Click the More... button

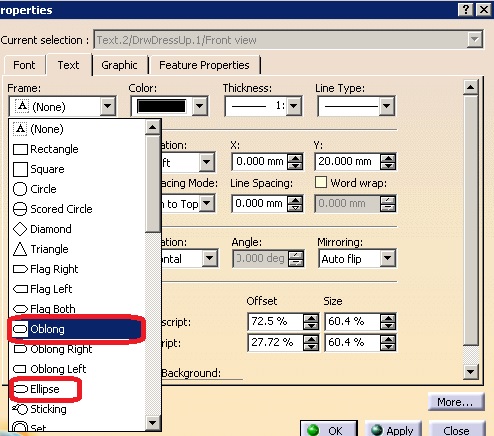coord(456,402)
